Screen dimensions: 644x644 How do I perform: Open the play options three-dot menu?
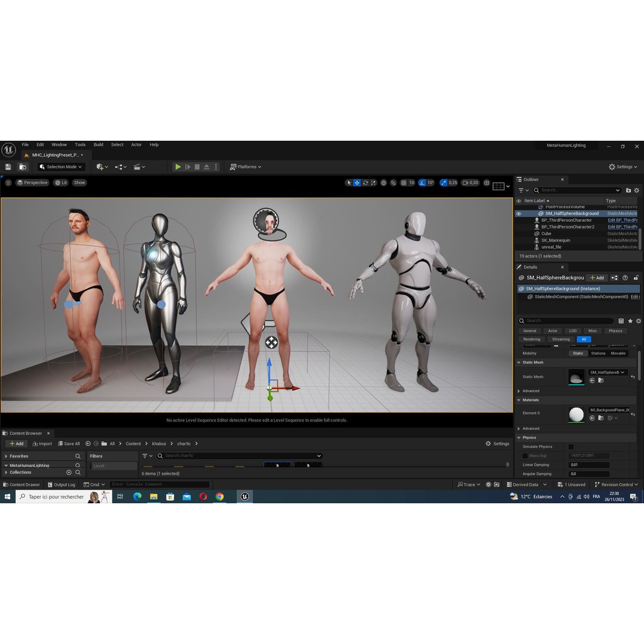pyautogui.click(x=216, y=167)
